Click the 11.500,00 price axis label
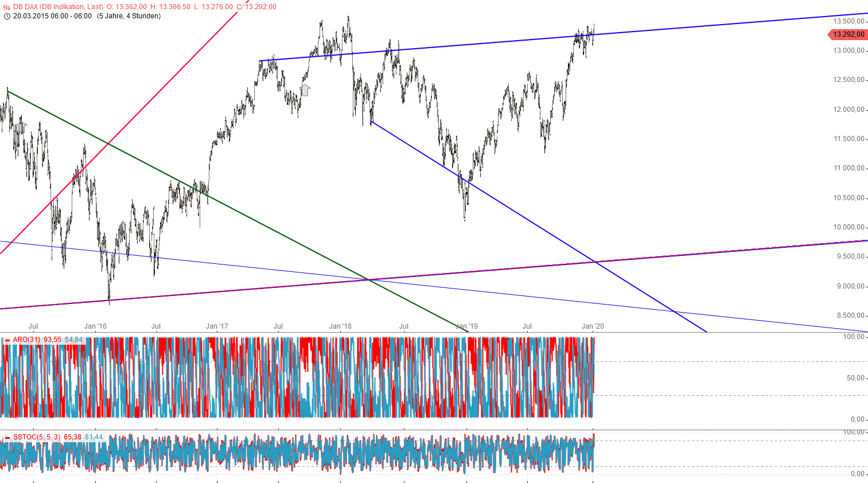The image size is (868, 483). (x=848, y=139)
